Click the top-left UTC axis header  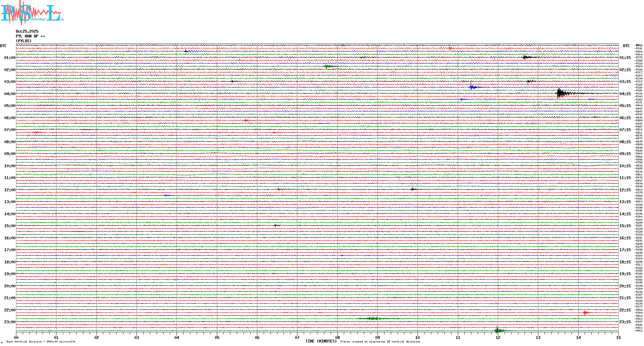tap(3, 46)
